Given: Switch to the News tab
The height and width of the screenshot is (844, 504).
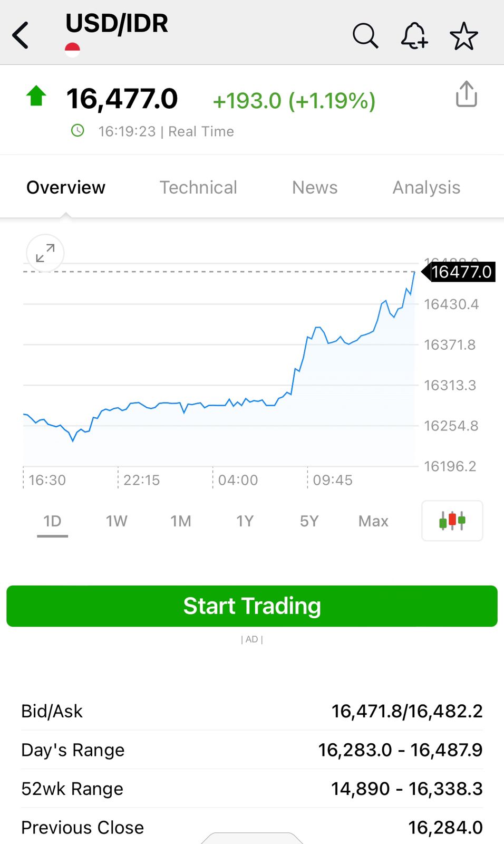Looking at the screenshot, I should point(315,187).
